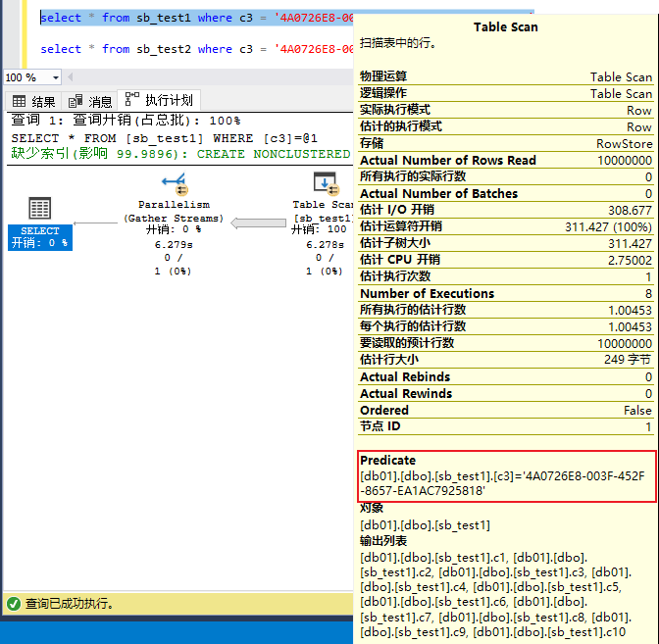
Task: Select the Parallelism Gather Streams operator icon
Action: [175, 184]
